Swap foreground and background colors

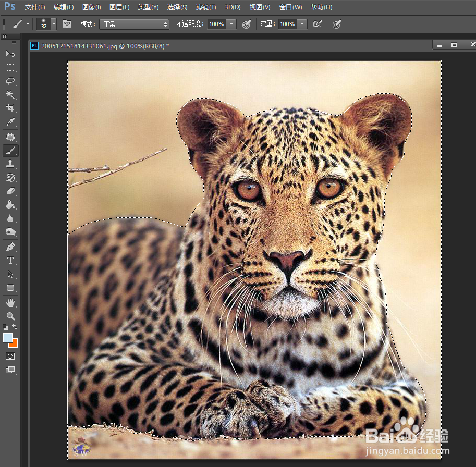(15, 327)
